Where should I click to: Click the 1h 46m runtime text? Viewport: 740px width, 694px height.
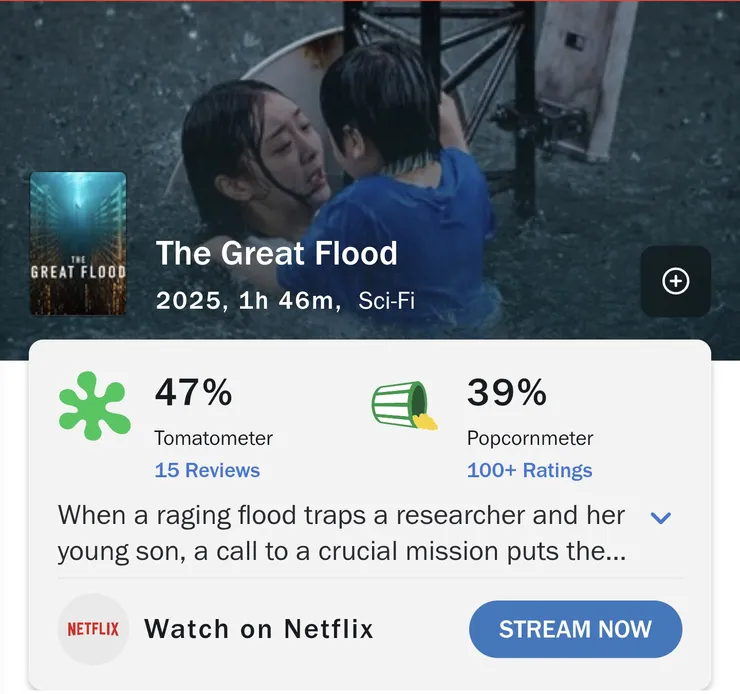pos(285,300)
